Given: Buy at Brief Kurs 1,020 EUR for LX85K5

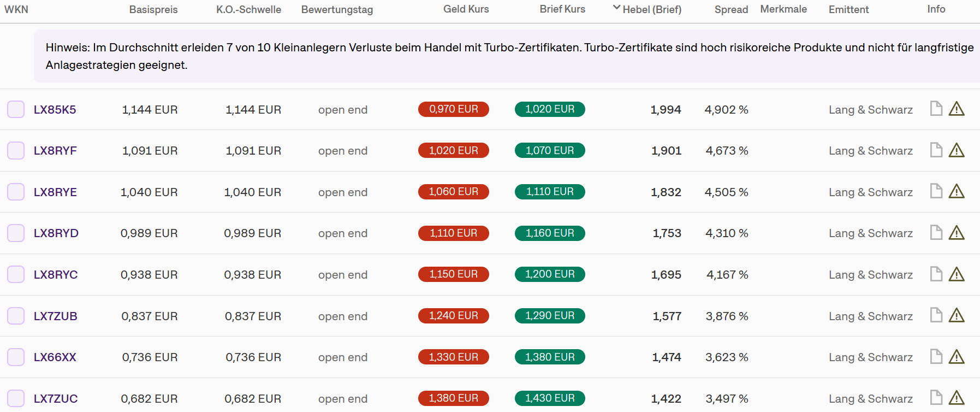Looking at the screenshot, I should point(550,109).
